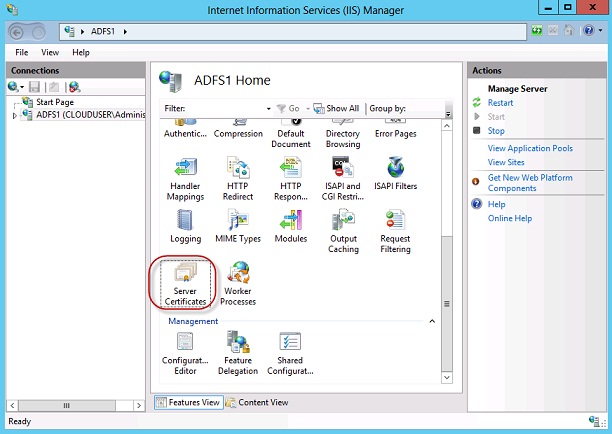Open the View menu
612x434 pixels.
(50, 52)
